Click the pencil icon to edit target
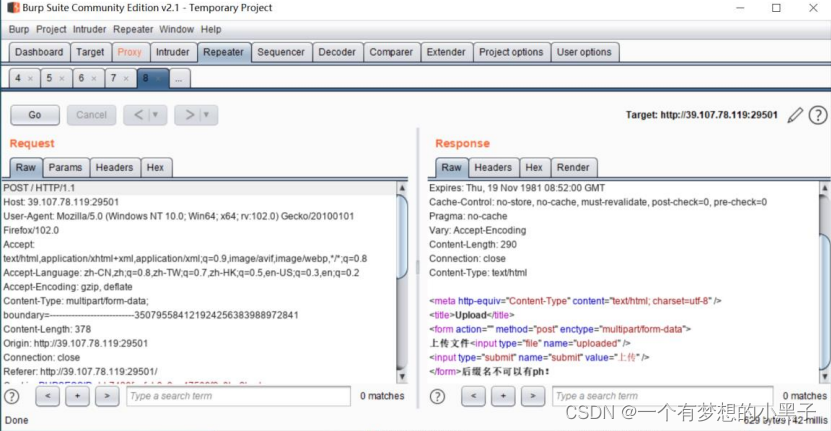 [x=794, y=115]
